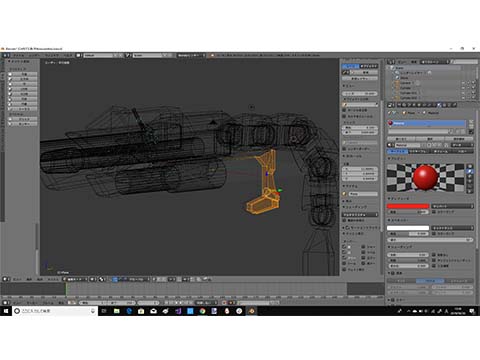Toggle the ramp checkbox in the specular section
This screenshot has height=360, width=480.
coord(434,234)
